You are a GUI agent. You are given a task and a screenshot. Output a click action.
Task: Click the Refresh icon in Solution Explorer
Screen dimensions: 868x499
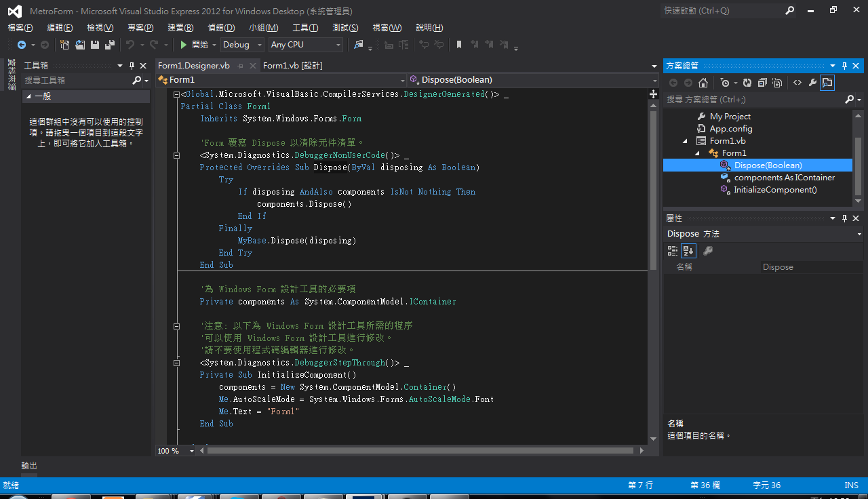click(x=747, y=83)
